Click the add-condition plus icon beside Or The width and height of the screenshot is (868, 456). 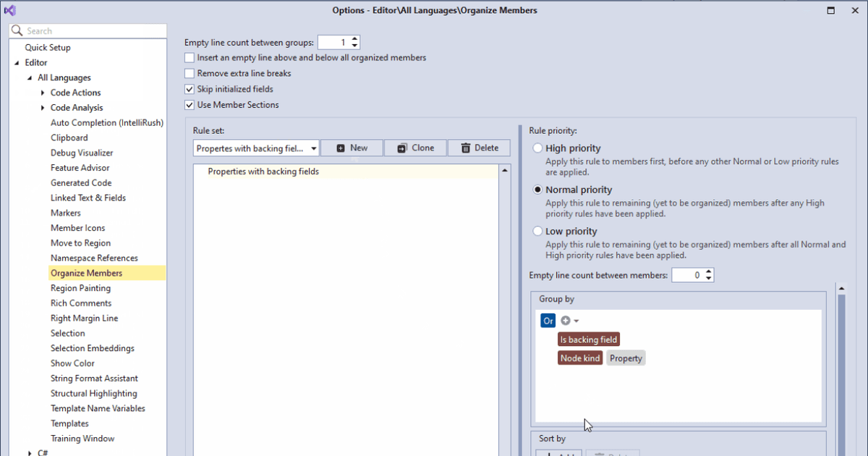(566, 321)
